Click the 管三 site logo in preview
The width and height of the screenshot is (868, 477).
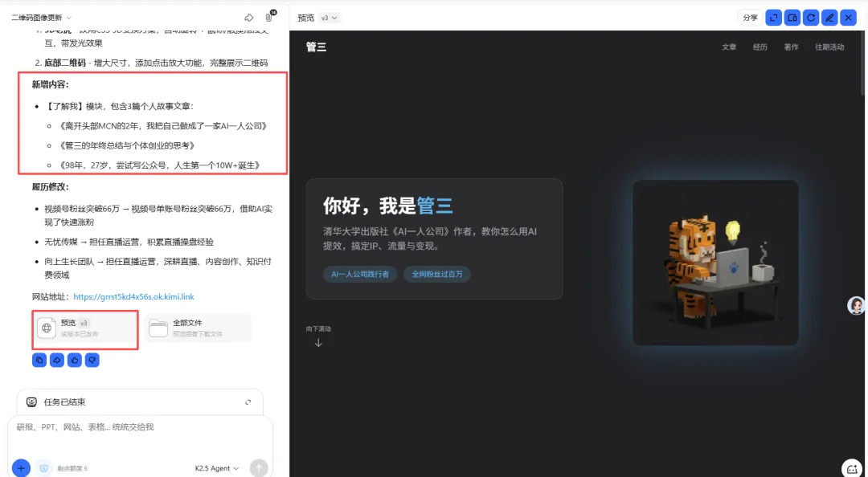click(x=316, y=47)
